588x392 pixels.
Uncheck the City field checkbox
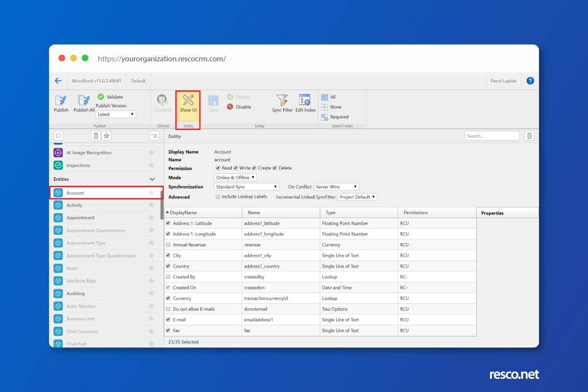(x=169, y=255)
